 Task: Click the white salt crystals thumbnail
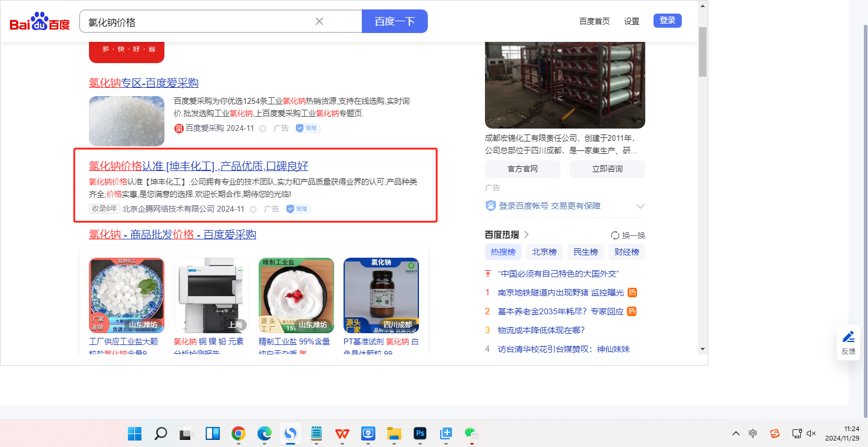pos(127,121)
